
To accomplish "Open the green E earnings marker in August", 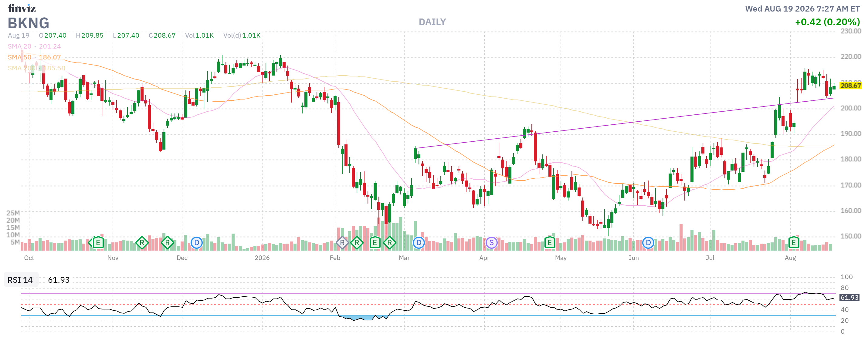I will click(x=794, y=243).
